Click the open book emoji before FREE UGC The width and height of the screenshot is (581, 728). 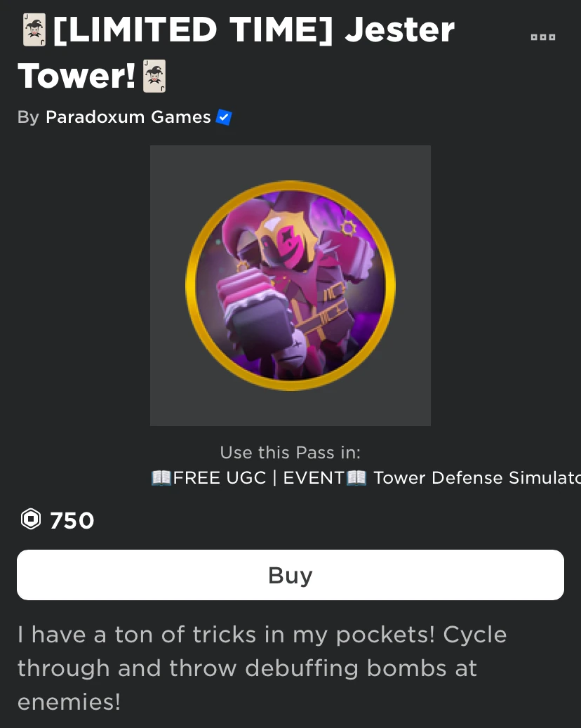tap(161, 477)
